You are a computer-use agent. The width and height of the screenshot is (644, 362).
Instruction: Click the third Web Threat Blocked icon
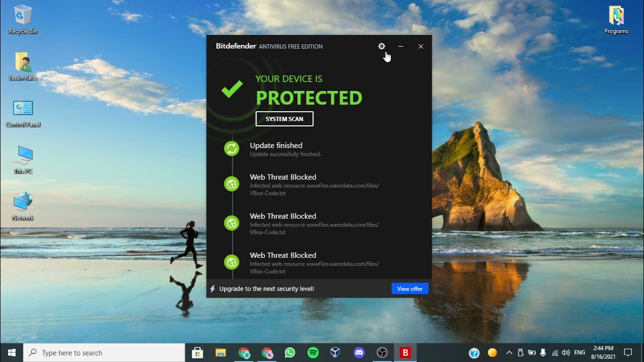tap(231, 262)
